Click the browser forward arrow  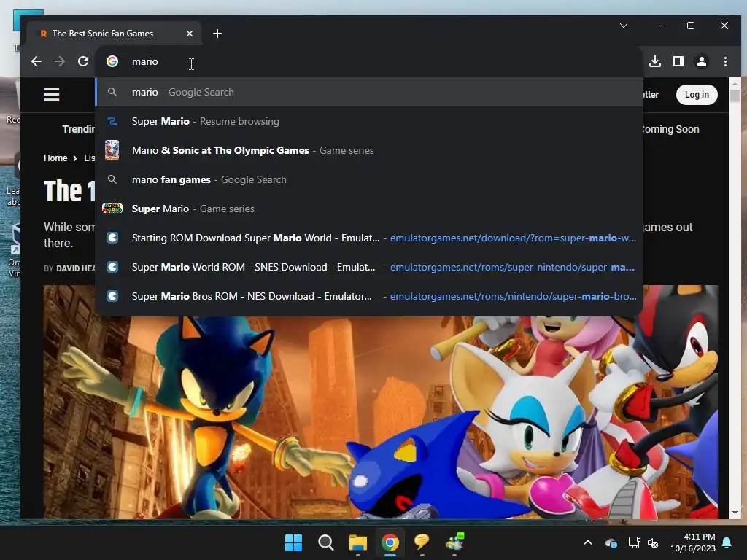click(60, 61)
